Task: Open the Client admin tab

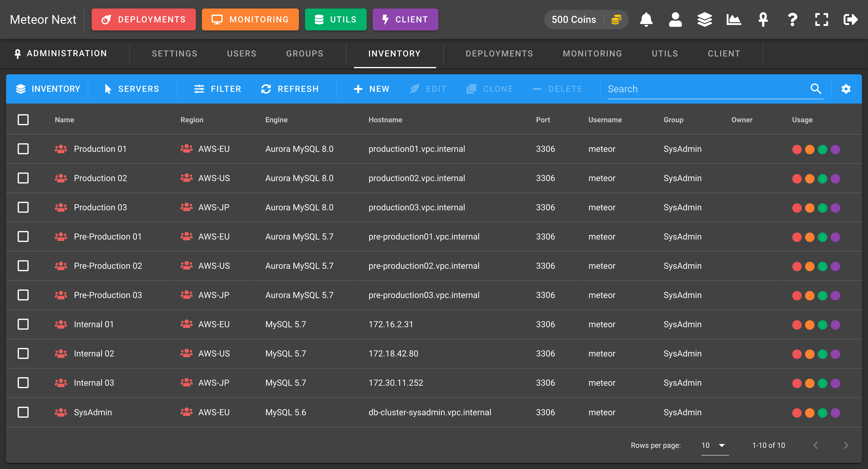Action: (724, 54)
